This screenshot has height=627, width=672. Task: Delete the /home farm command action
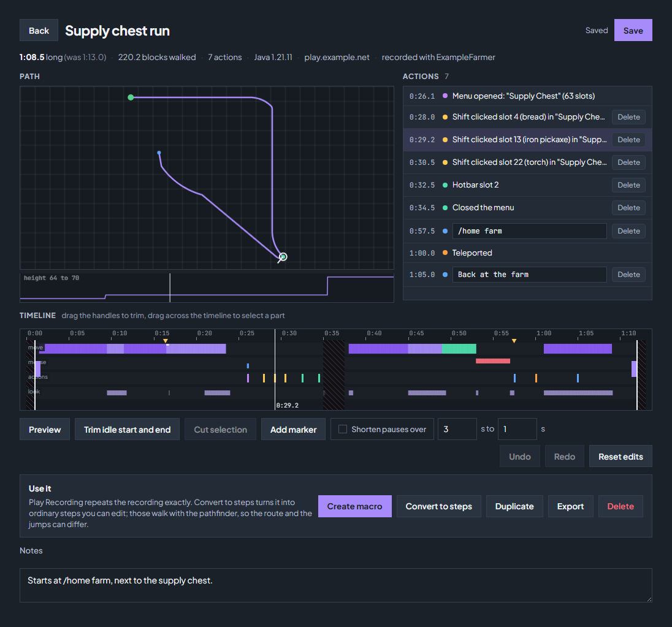point(628,231)
